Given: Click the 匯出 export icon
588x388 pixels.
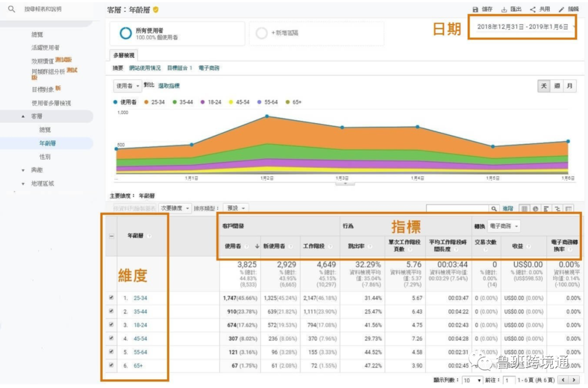Looking at the screenshot, I should (x=504, y=9).
